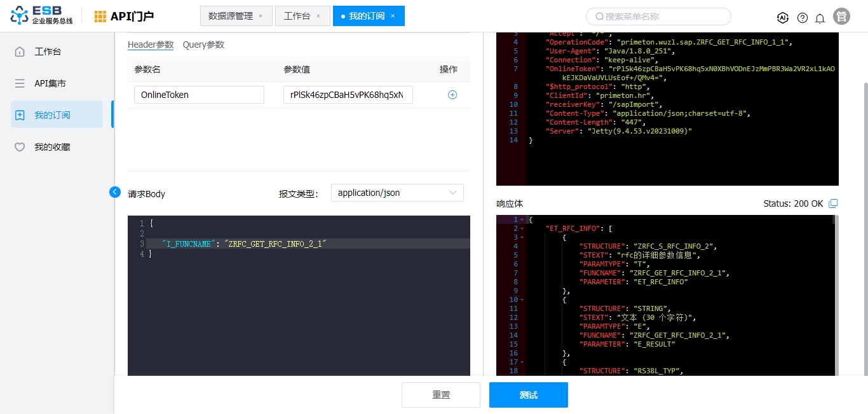This screenshot has height=414, width=868.
Task: Click the AI assistant icon in header
Action: click(x=783, y=17)
